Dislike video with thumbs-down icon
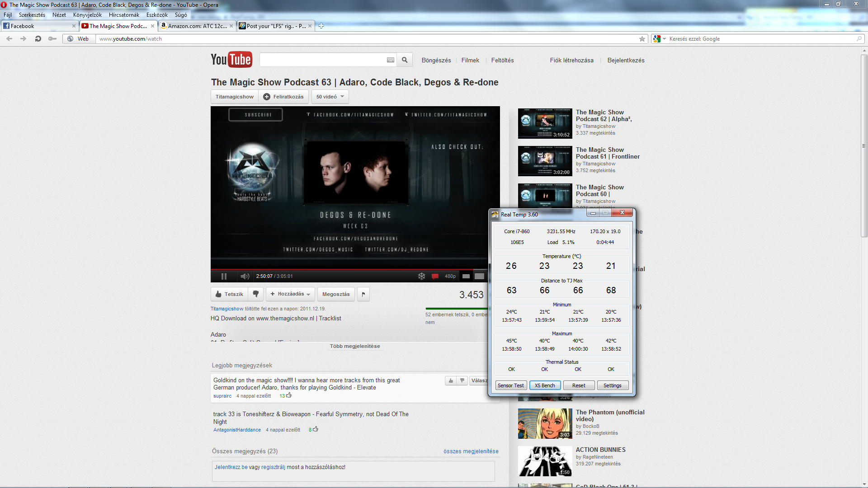Screen dimensions: 868x488 [x=256, y=294]
